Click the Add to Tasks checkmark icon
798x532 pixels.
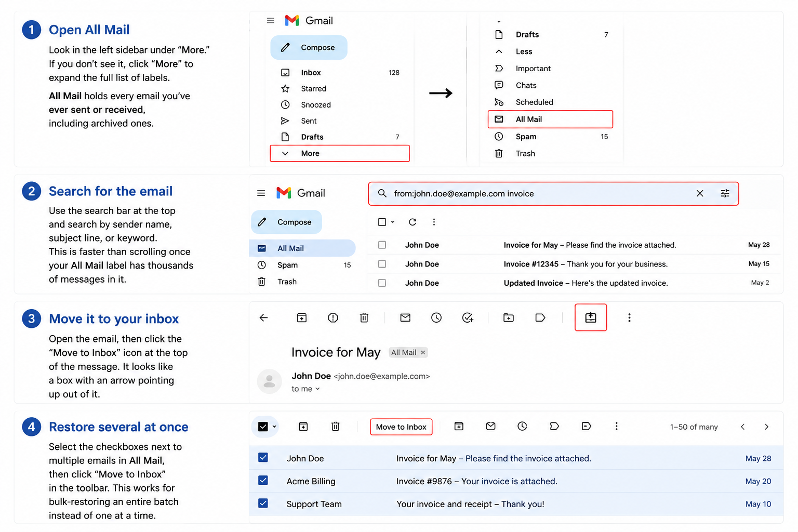coord(468,317)
